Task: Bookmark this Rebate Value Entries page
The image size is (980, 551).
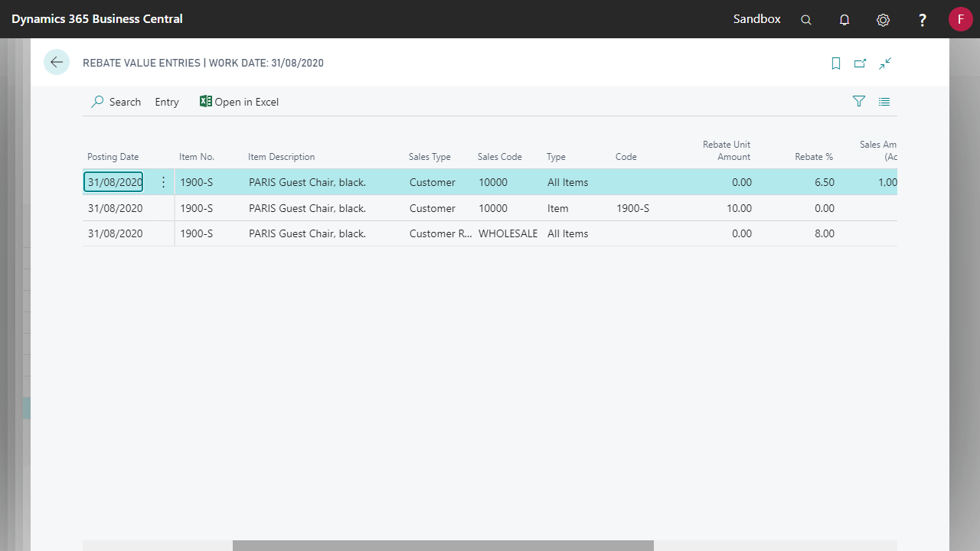Action: pos(836,64)
